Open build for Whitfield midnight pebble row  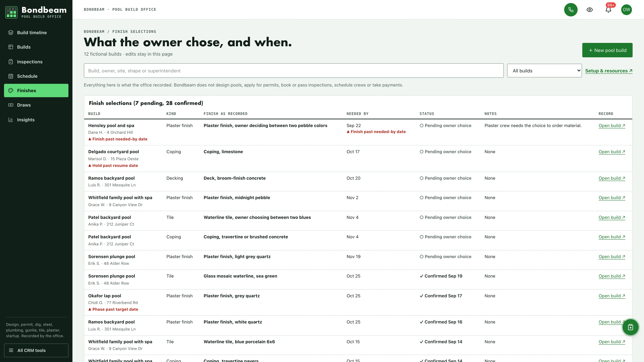pos(612,198)
